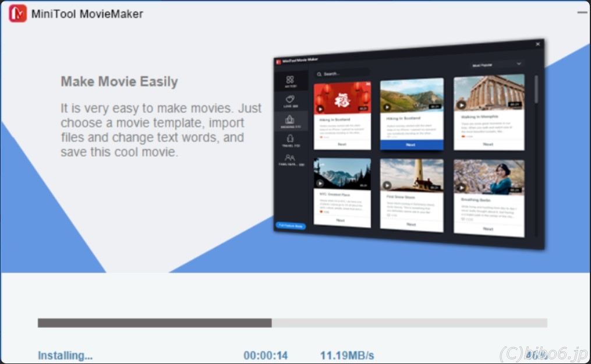Click the 'Make Movie Easily' heading

[x=119, y=82]
